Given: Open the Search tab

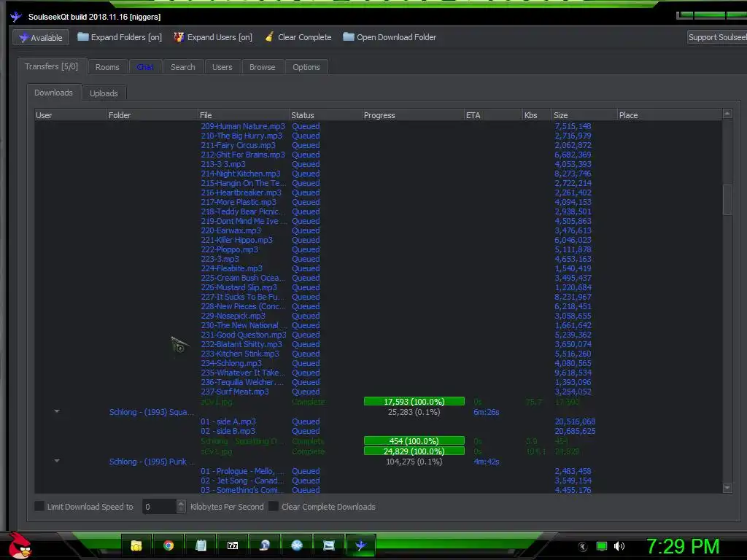Looking at the screenshot, I should (x=183, y=67).
